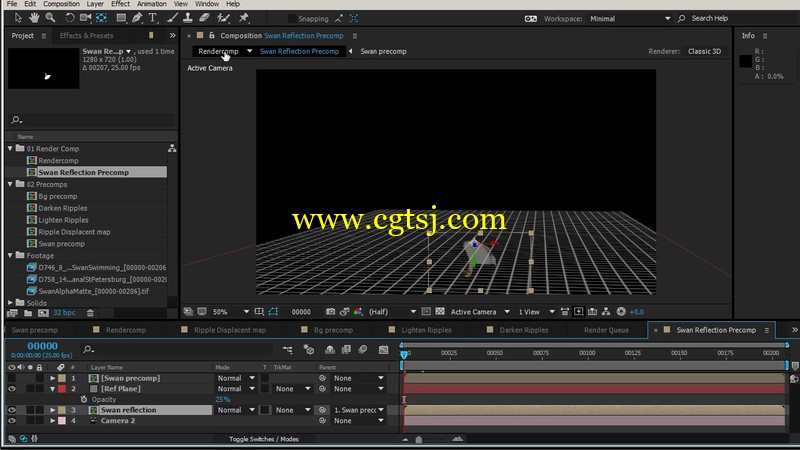Collapse the 01 Render Comp folder
This screenshot has width=800, height=450.
(10, 148)
